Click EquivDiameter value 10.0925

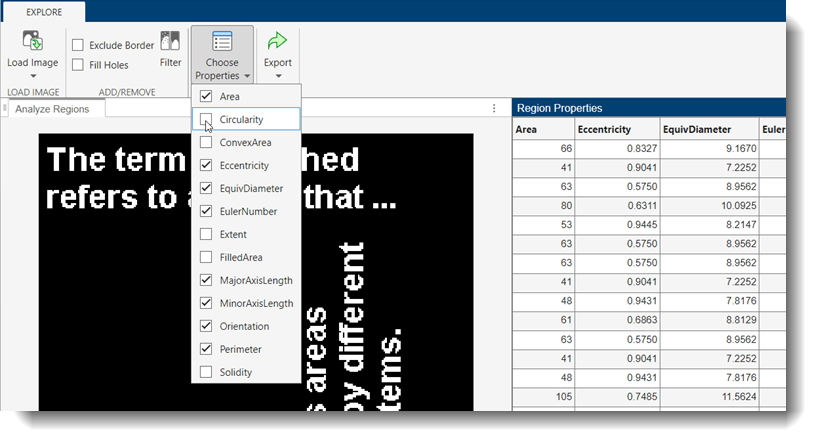tap(709, 206)
